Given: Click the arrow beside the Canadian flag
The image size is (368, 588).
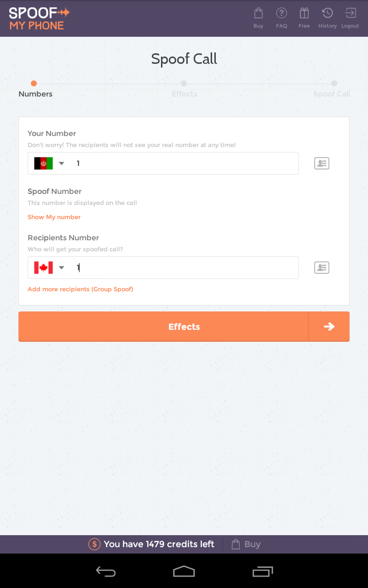Looking at the screenshot, I should click(62, 268).
